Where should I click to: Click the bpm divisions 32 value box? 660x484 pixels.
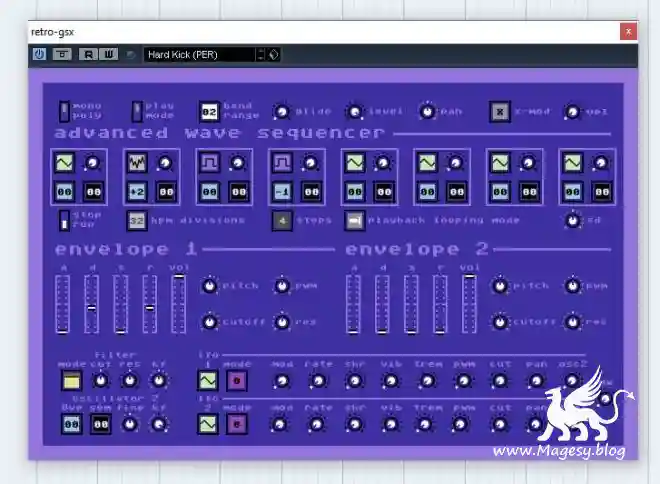(137, 221)
